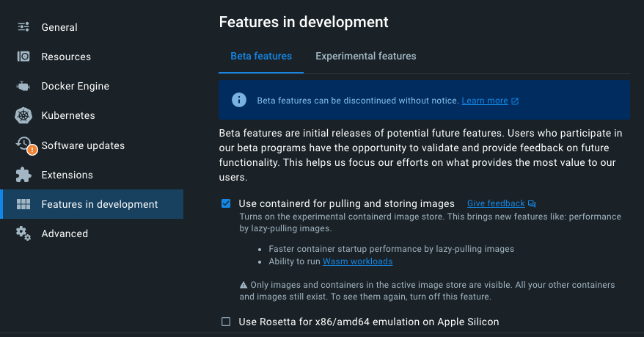
Task: Click the external link icon beside Learn more
Action: 515,101
